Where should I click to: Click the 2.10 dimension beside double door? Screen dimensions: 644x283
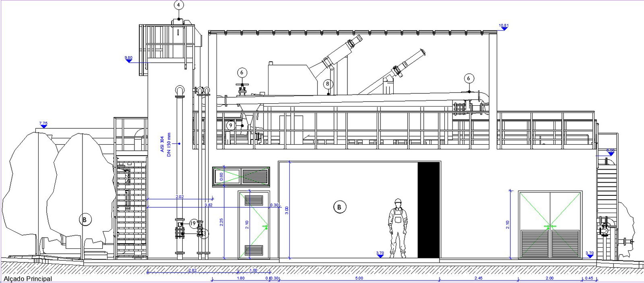click(508, 225)
